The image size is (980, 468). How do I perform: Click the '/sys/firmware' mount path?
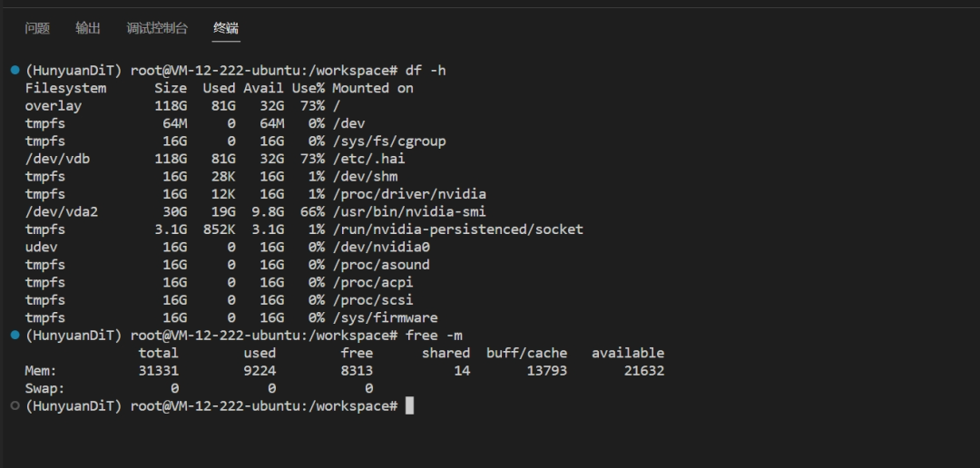click(385, 317)
